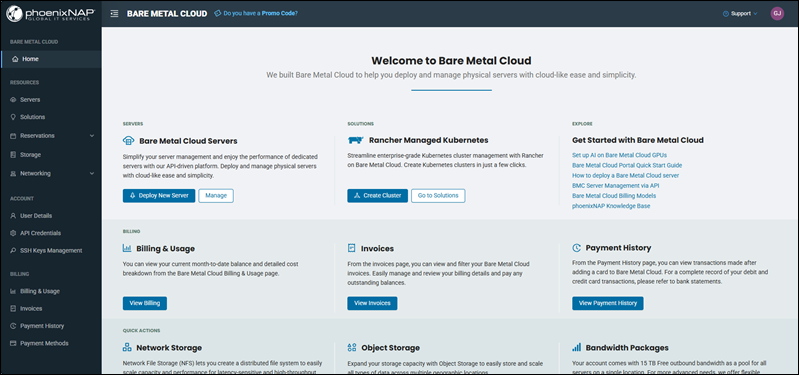Click the Billing & Usage chart icon in sidebar

pos(13,291)
